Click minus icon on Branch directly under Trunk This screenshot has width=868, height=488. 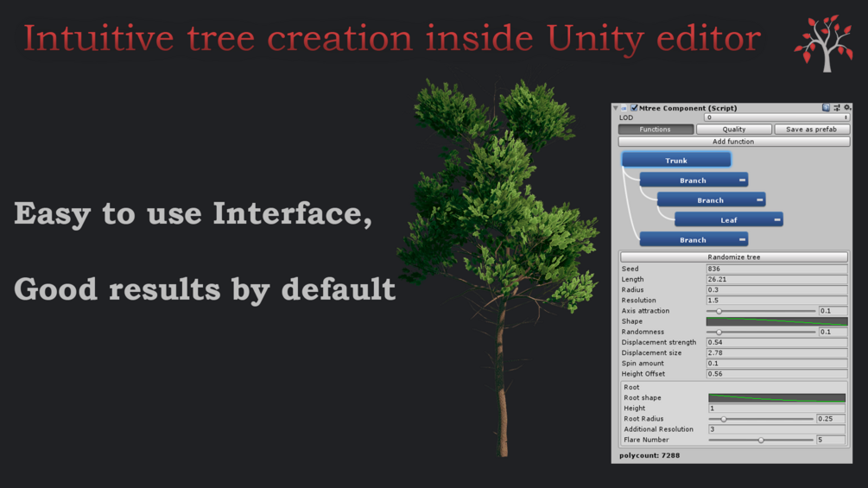click(743, 180)
